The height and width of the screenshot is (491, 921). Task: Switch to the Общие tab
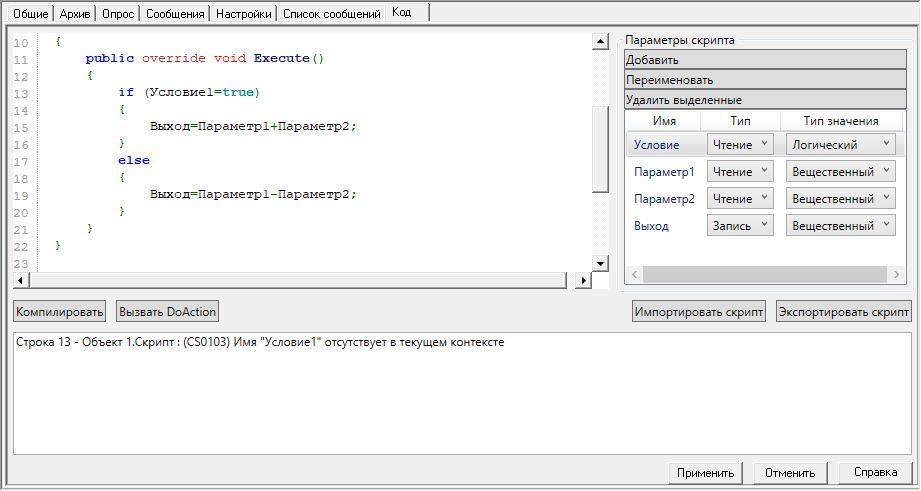click(31, 14)
